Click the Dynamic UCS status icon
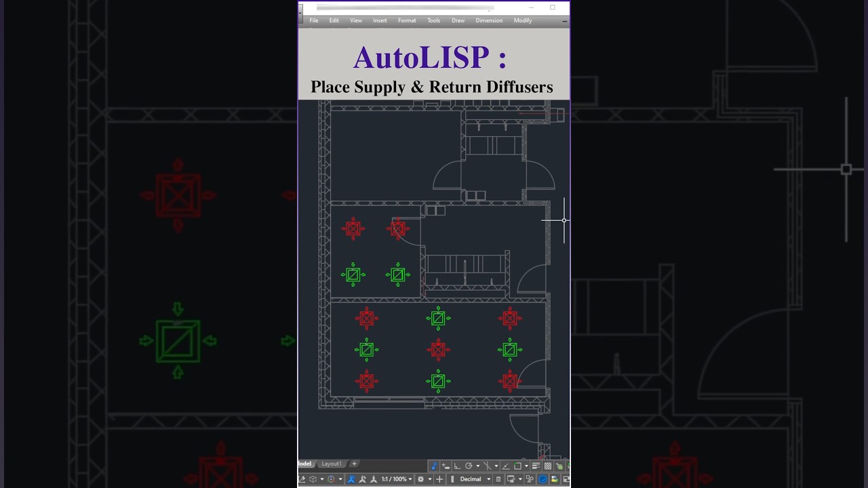The width and height of the screenshot is (868, 488). (302, 479)
